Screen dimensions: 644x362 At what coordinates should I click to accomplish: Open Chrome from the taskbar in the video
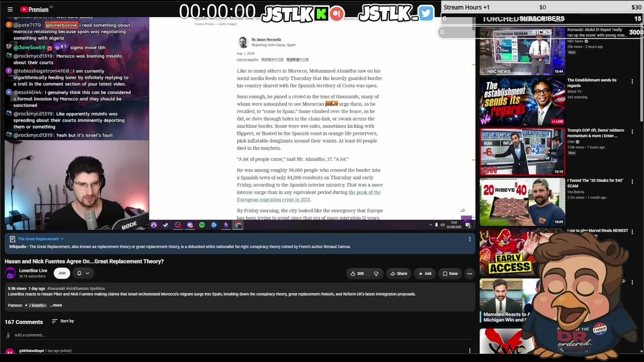pos(238,225)
